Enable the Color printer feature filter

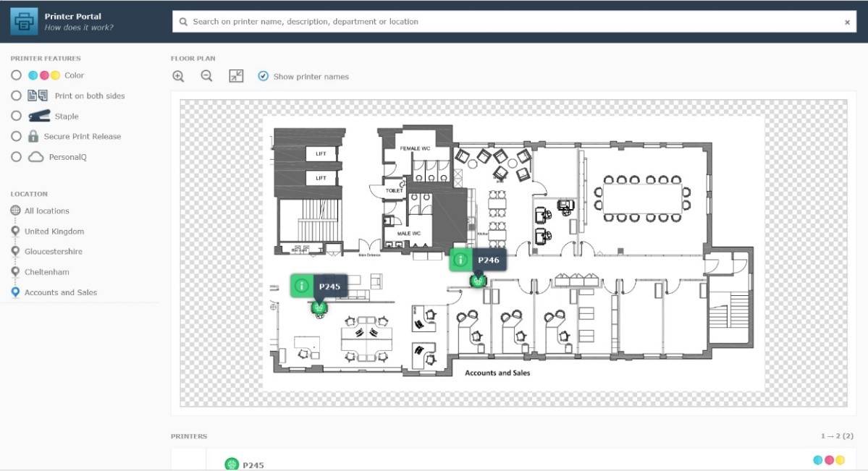pyautogui.click(x=15, y=75)
